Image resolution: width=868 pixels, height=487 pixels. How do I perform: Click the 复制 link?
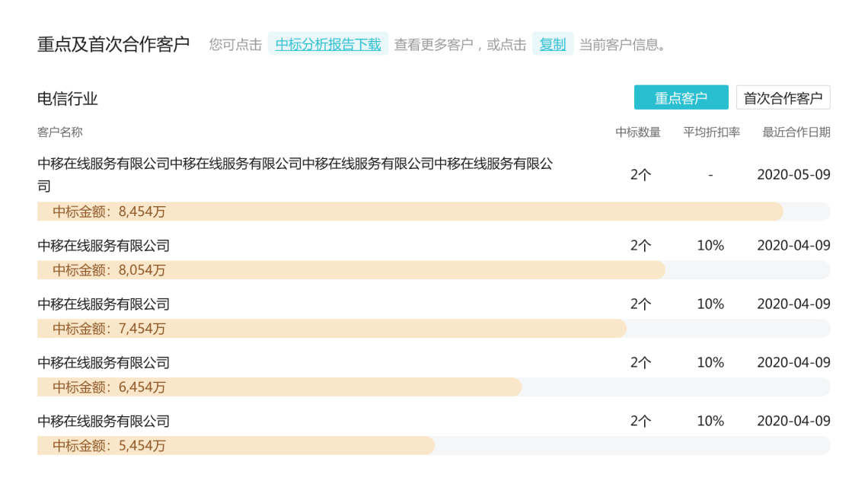click(x=553, y=44)
